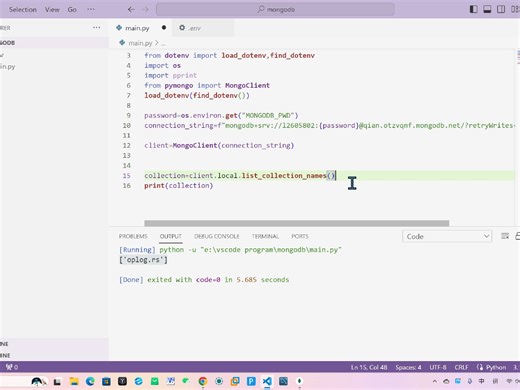Open the View menu
Screen dimensions: 520x390
click(x=52, y=9)
